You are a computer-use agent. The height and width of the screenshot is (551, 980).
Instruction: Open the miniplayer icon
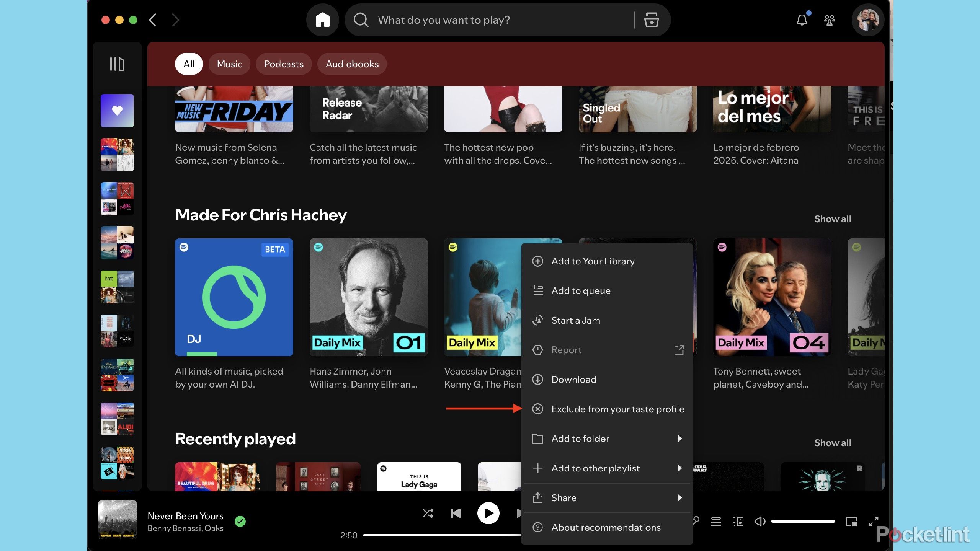[851, 521]
